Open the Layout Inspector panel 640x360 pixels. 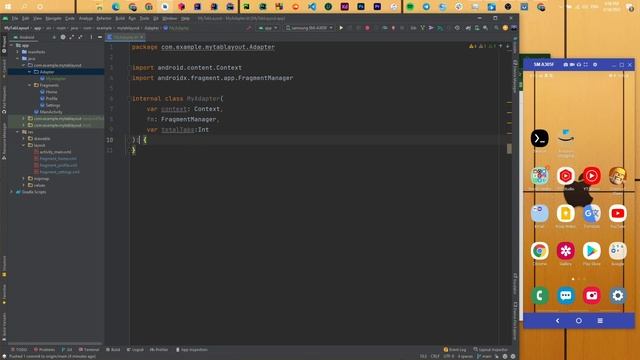(x=490, y=350)
